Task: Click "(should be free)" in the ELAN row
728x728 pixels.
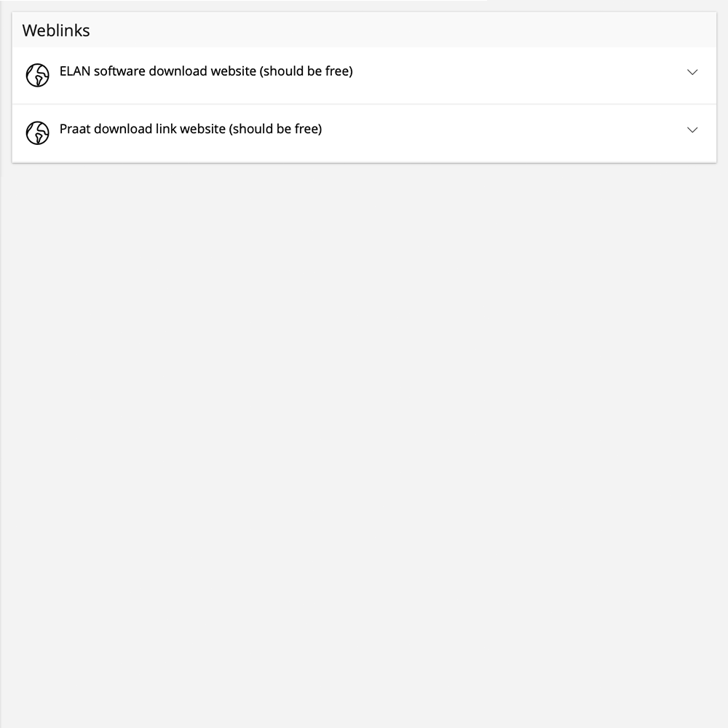Action: pos(306,71)
